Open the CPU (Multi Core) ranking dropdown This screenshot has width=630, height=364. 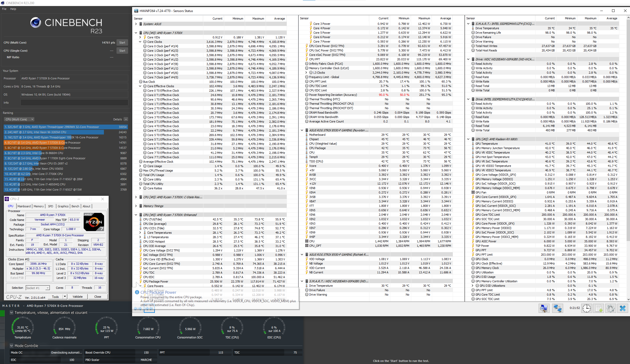19,119
